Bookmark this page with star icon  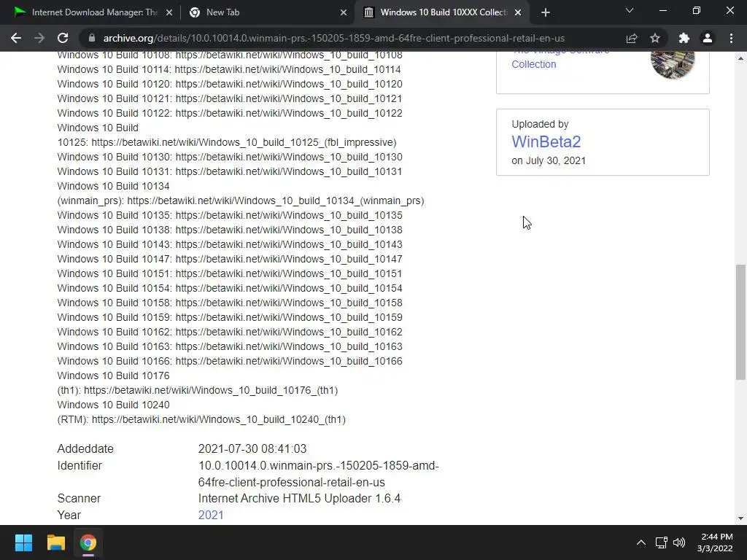[x=655, y=38]
